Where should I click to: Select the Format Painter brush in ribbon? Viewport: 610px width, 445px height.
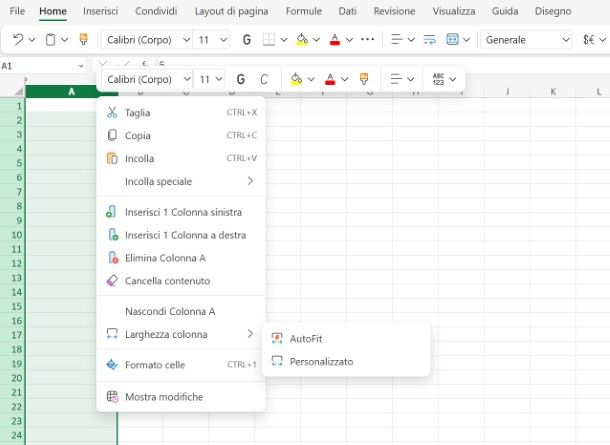pyautogui.click(x=83, y=39)
